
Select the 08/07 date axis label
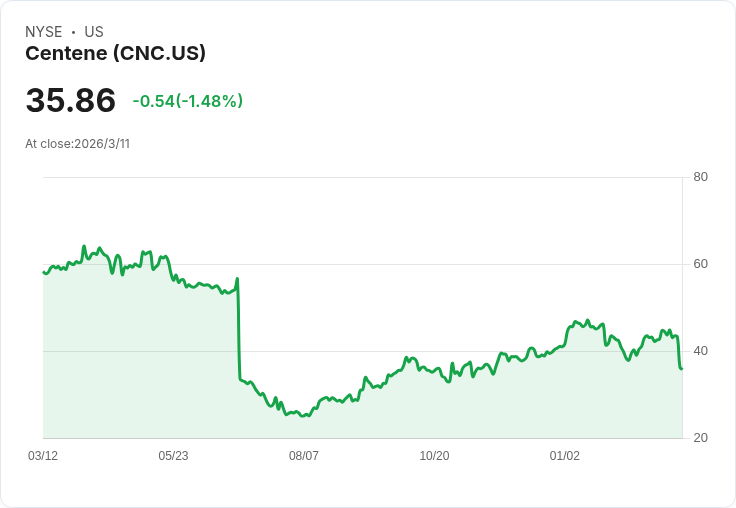(x=304, y=456)
